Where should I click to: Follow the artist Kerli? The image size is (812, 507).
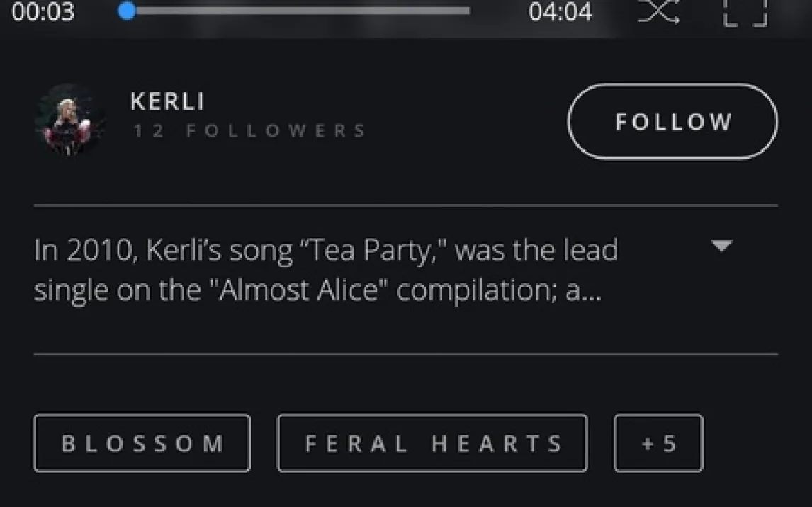tap(672, 122)
